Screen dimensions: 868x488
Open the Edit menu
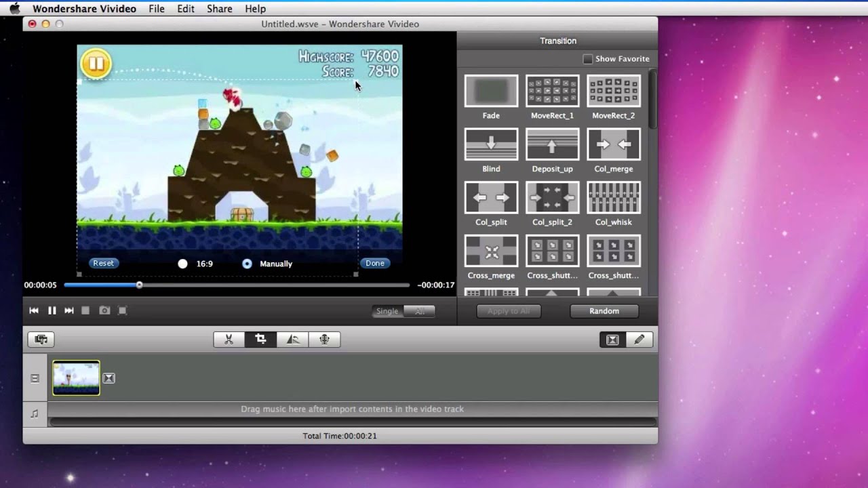click(186, 9)
